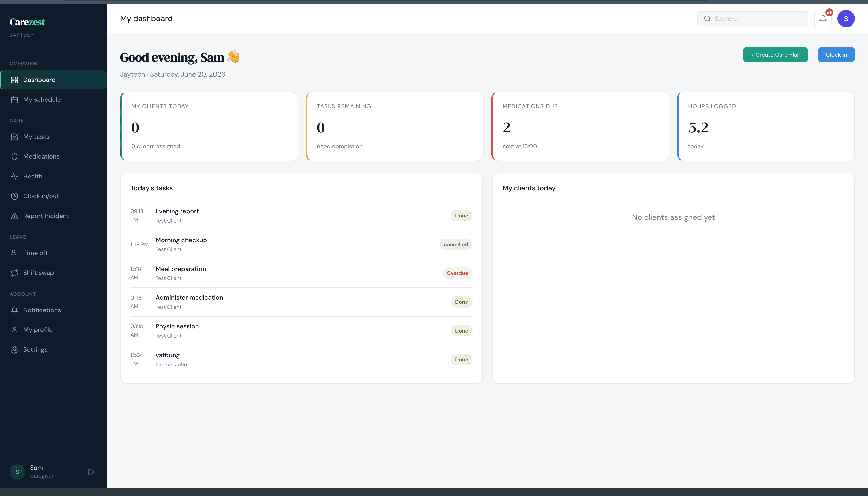
Task: Click the Shift swap arrows icon
Action: 14,272
